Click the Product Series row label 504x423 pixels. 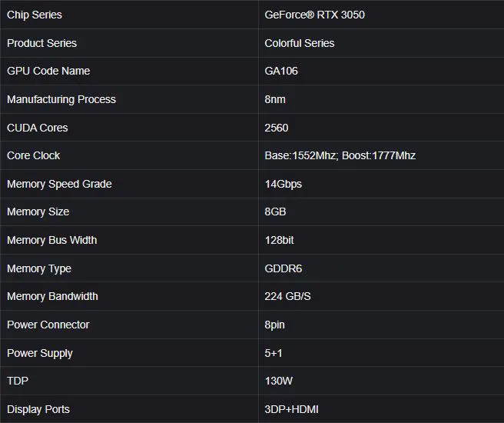click(41, 43)
